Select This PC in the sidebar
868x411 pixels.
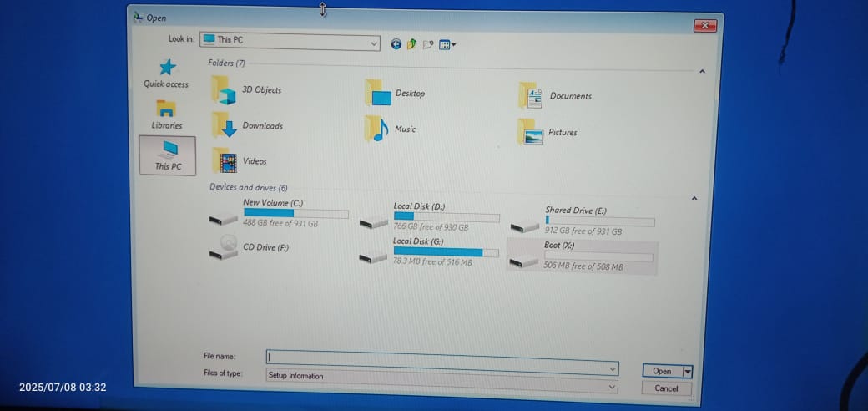168,155
